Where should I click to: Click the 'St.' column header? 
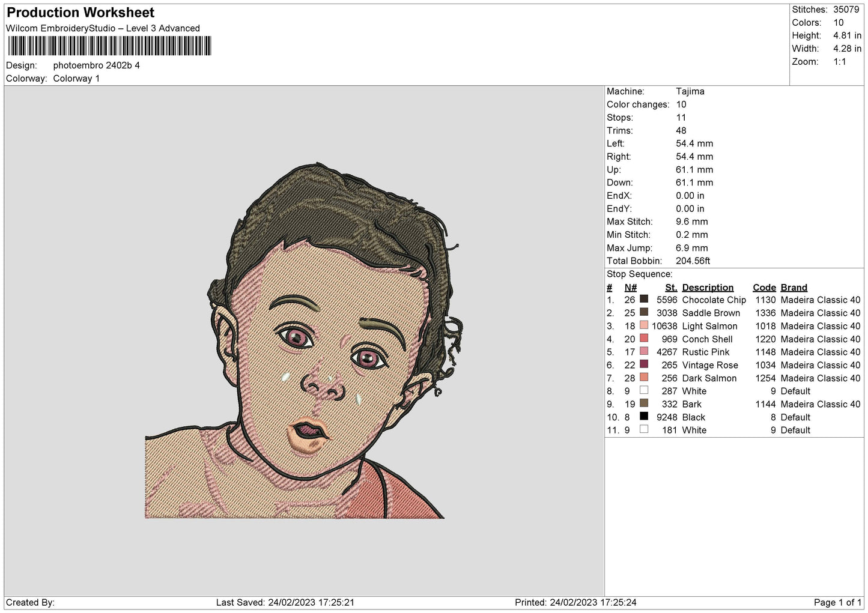[671, 288]
